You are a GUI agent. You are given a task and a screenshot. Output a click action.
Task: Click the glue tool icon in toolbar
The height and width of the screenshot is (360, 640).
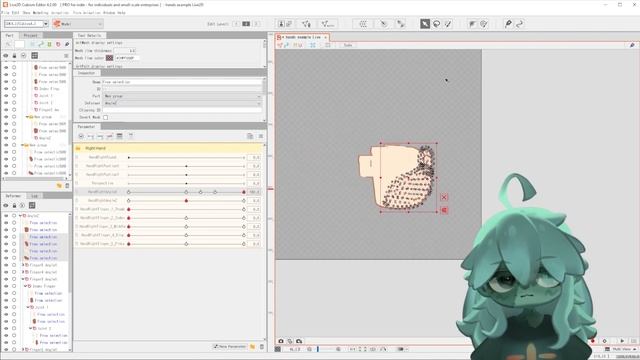tap(401, 24)
